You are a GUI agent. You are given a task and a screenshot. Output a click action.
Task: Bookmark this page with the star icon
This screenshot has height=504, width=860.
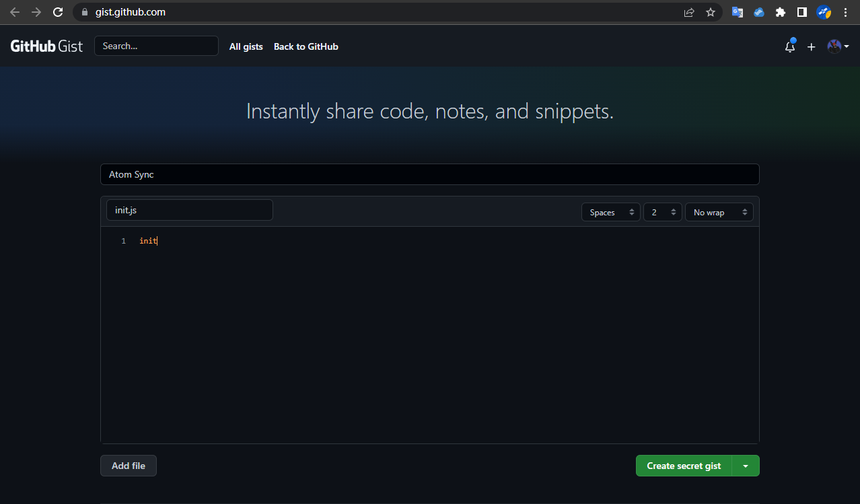711,12
